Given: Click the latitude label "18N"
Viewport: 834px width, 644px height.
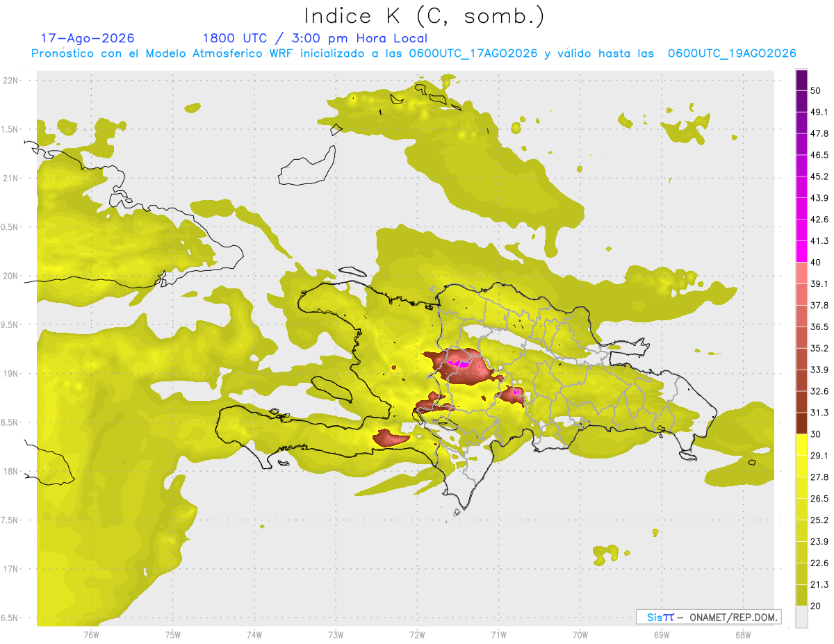Looking at the screenshot, I should [11, 471].
